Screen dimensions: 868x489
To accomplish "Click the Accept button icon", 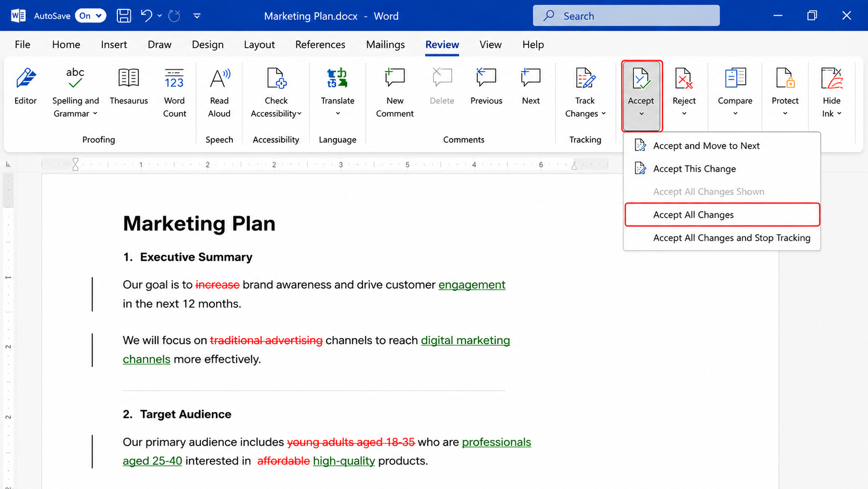I will click(641, 78).
